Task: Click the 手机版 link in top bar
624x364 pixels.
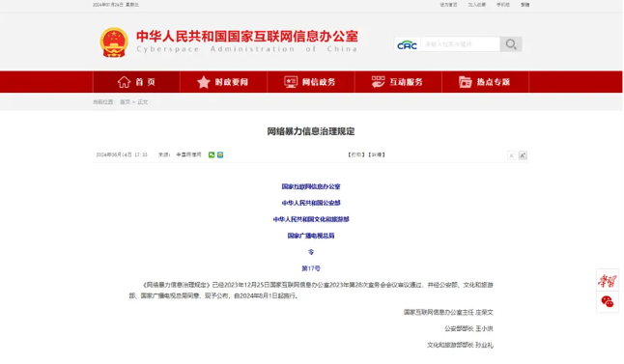Action: pos(503,5)
